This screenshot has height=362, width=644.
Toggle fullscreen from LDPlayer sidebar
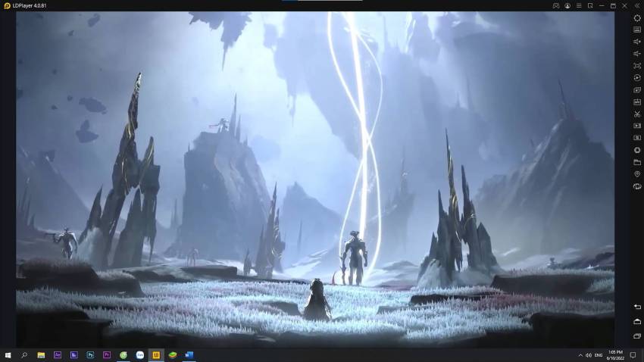click(x=637, y=66)
